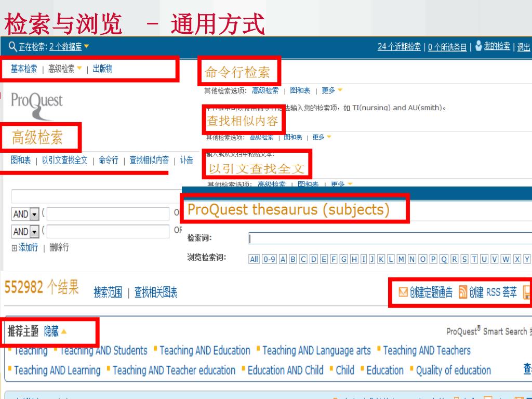
Task: Open the 查找相似内容 search option
Action: (149, 160)
